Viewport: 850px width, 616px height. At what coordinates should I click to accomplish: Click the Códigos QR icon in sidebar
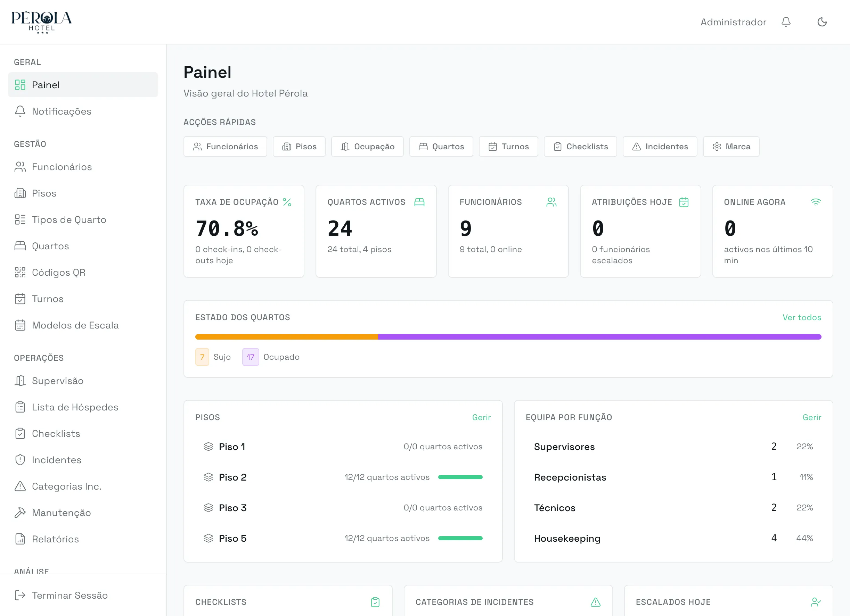coord(20,272)
